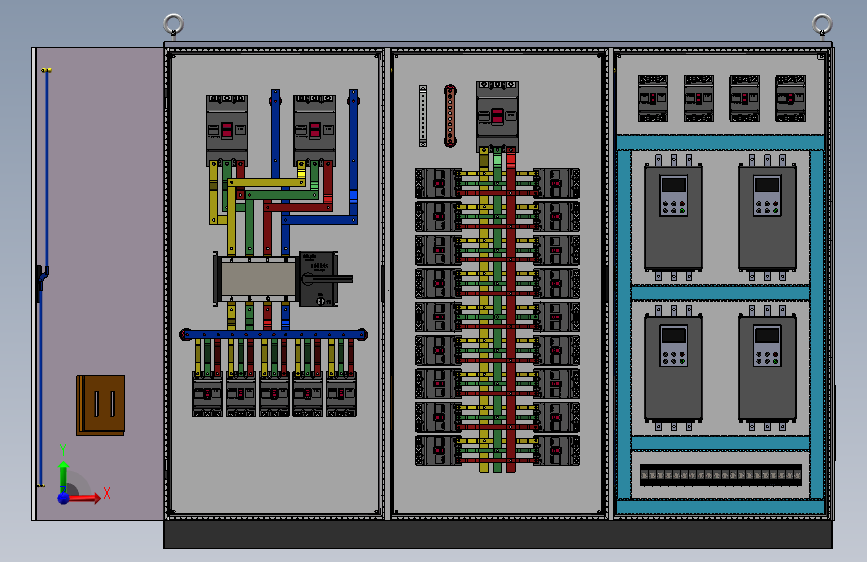Pick the fifth small breaker below the blue busbar
This screenshot has width=867, height=562.
pyautogui.click(x=341, y=394)
